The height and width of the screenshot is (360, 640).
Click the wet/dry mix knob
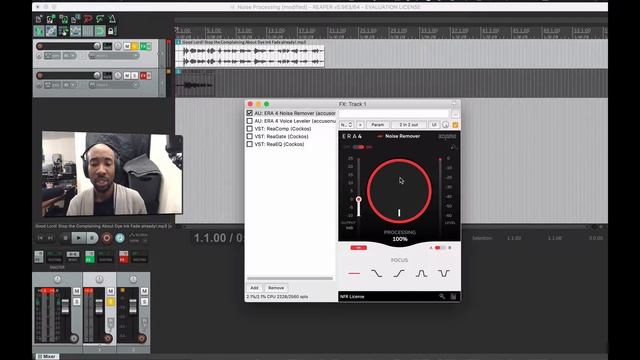pyautogui.click(x=446, y=125)
